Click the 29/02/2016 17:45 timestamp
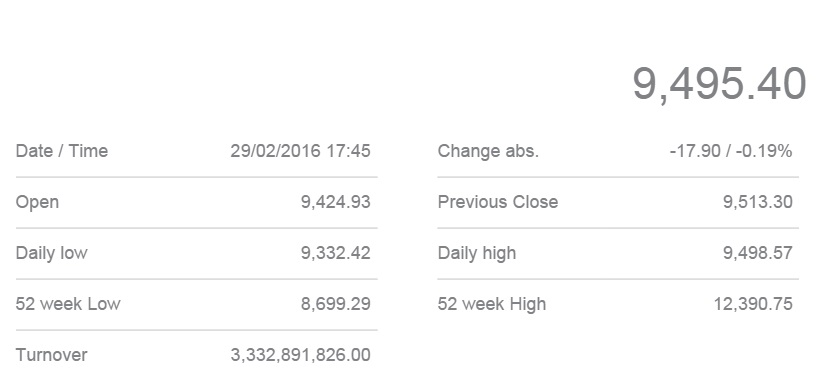Viewport: 823px width, 381px height. (300, 151)
